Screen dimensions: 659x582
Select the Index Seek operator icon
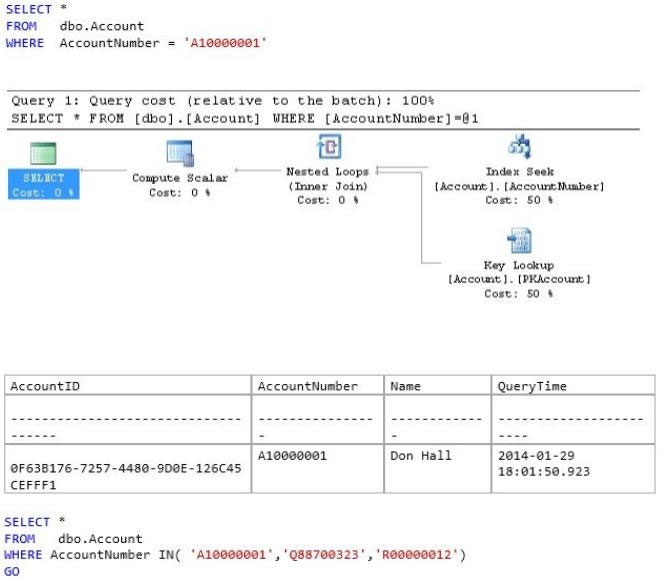click(x=519, y=146)
